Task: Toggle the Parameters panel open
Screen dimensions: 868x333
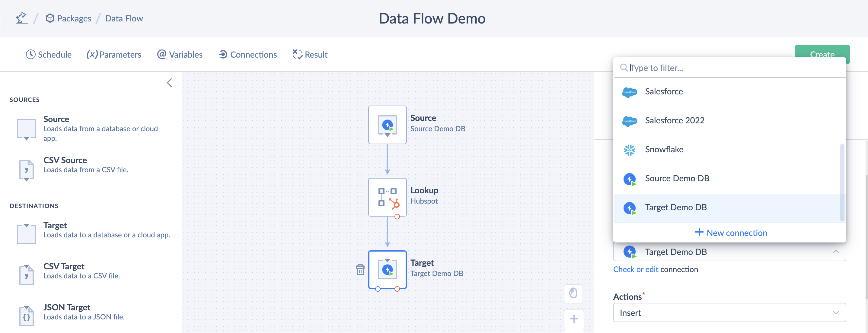Action: tap(113, 54)
